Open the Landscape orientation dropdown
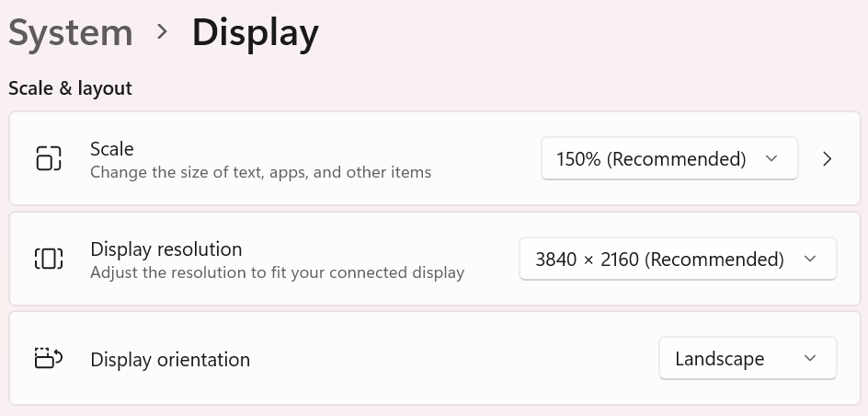This screenshot has width=868, height=416. coord(747,358)
